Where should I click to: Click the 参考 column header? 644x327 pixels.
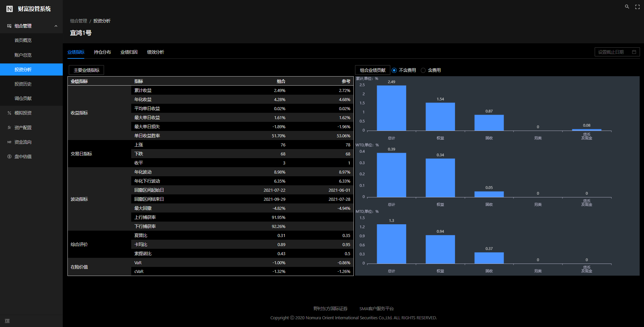click(346, 81)
